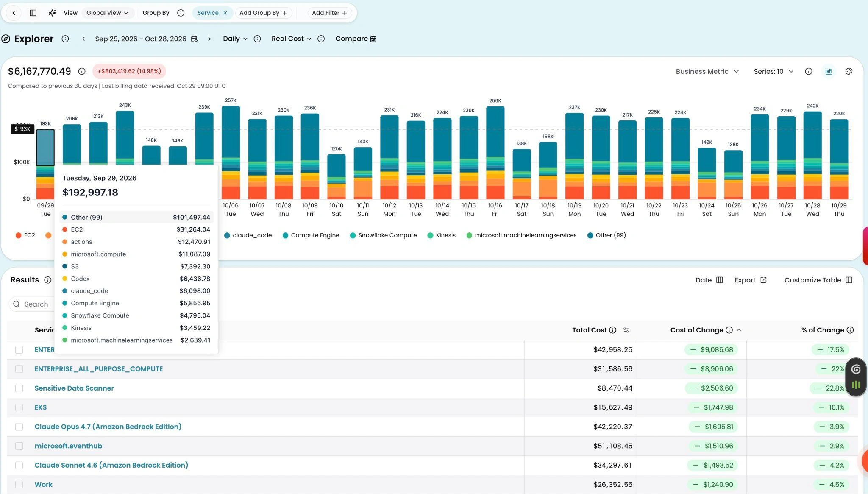Go to previous date range arrow
Image resolution: width=868 pixels, height=494 pixels.
83,39
